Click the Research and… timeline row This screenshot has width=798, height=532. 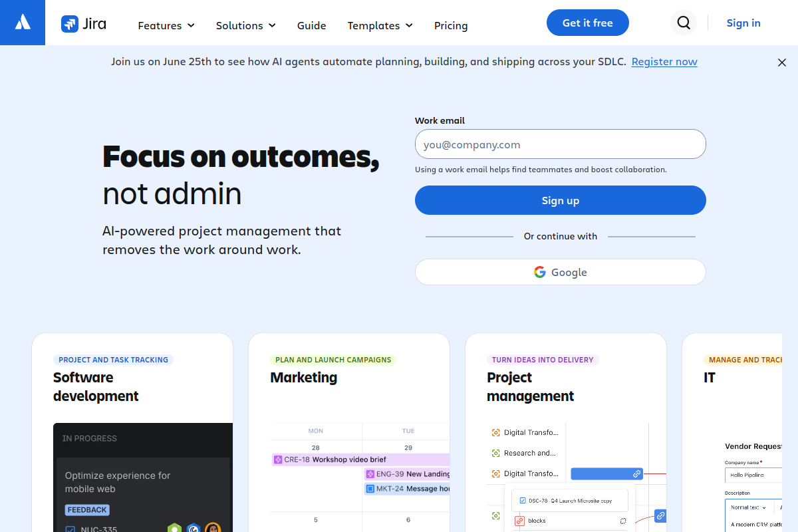coord(525,453)
